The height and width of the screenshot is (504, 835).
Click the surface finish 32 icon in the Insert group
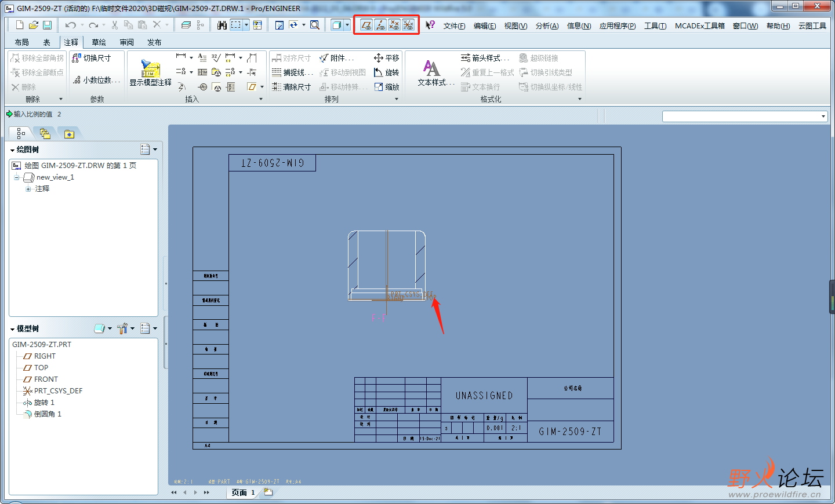(216, 57)
